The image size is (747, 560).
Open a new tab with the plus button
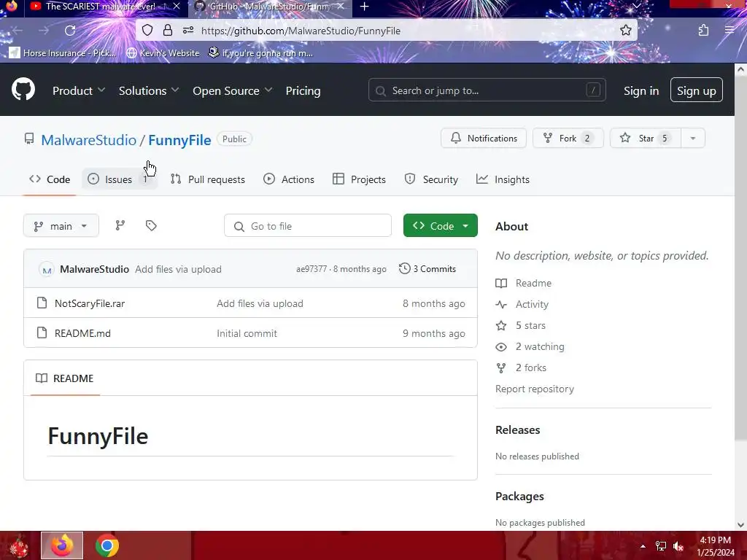(x=365, y=7)
